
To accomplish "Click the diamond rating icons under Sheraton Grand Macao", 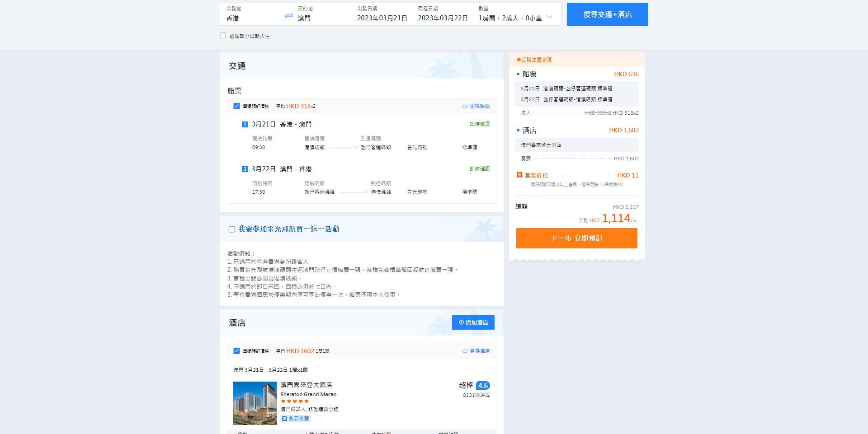I will [294, 401].
